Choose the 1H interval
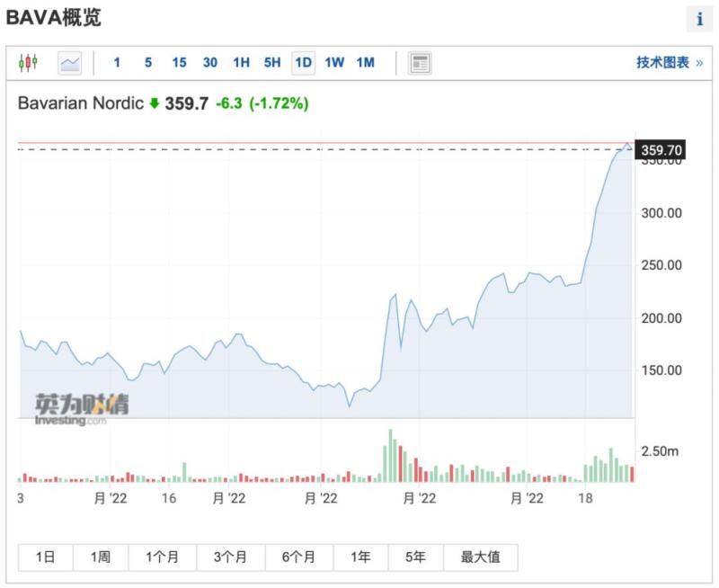The width and height of the screenshot is (719, 588). pyautogui.click(x=241, y=62)
